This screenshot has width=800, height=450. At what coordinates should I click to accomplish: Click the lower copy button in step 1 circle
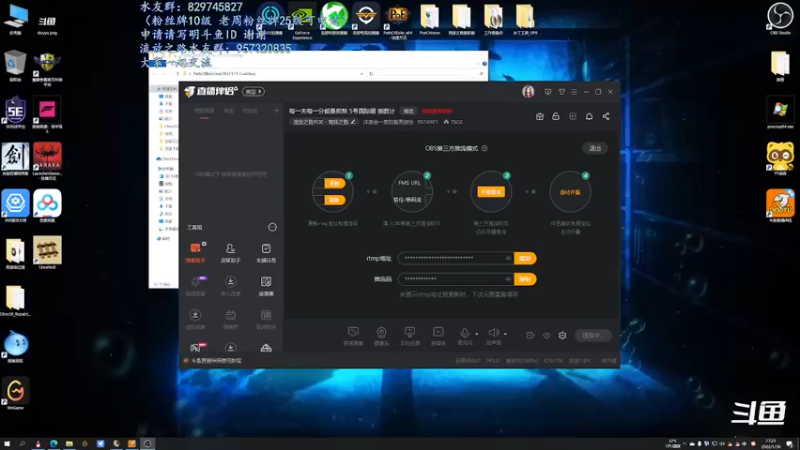coord(334,200)
